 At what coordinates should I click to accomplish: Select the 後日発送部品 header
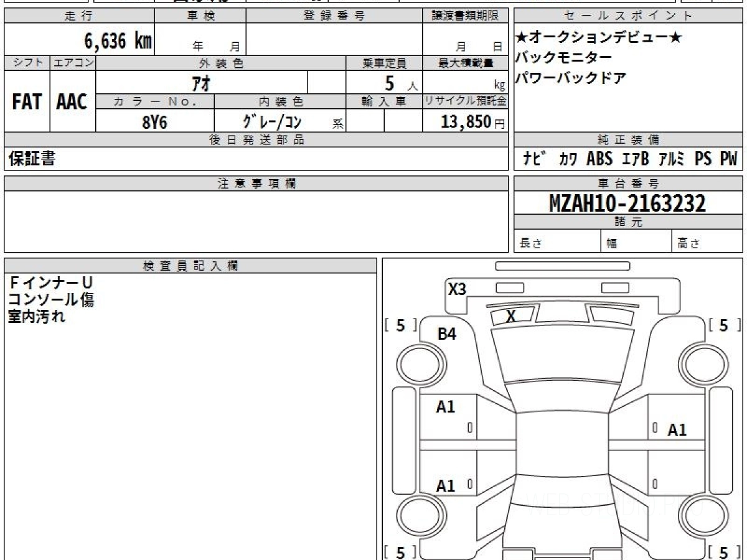(256, 140)
